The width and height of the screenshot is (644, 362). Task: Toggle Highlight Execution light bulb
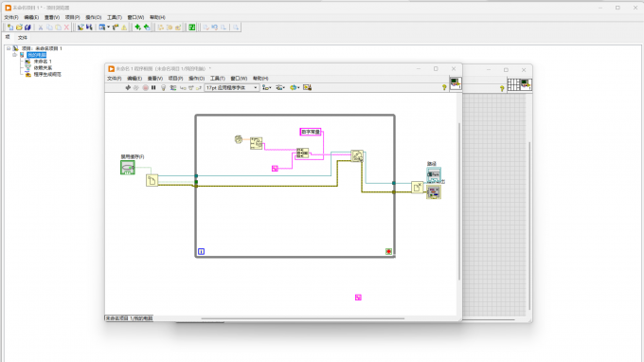coord(164,87)
